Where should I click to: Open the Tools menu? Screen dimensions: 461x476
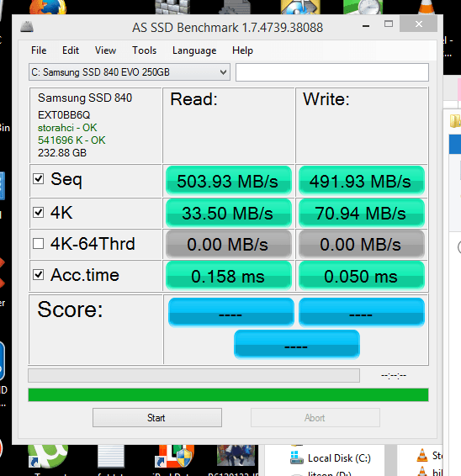[144, 50]
